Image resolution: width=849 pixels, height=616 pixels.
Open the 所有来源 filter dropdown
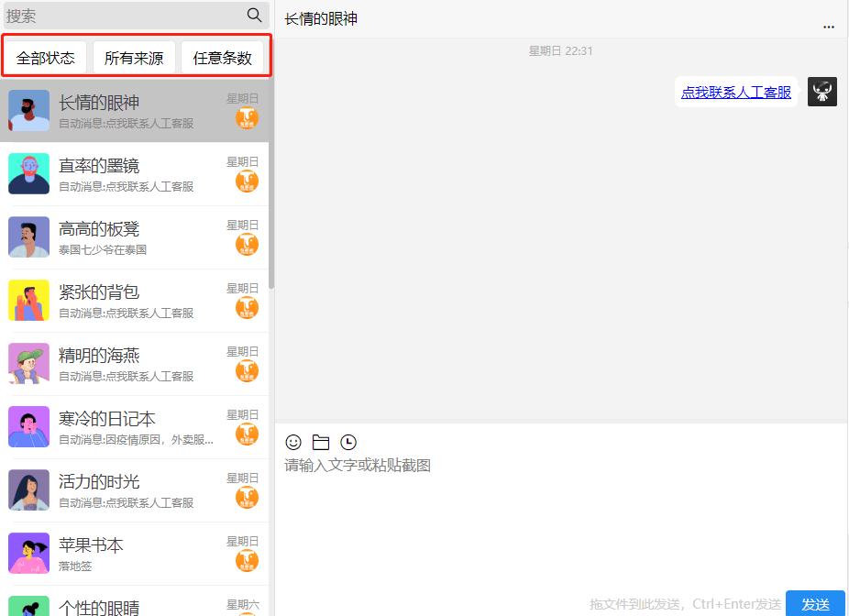click(x=134, y=56)
